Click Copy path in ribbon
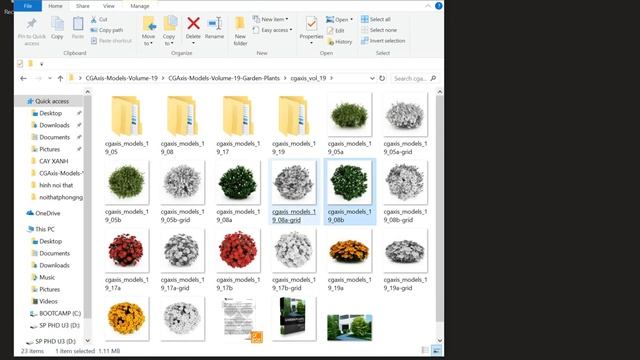 click(x=107, y=30)
